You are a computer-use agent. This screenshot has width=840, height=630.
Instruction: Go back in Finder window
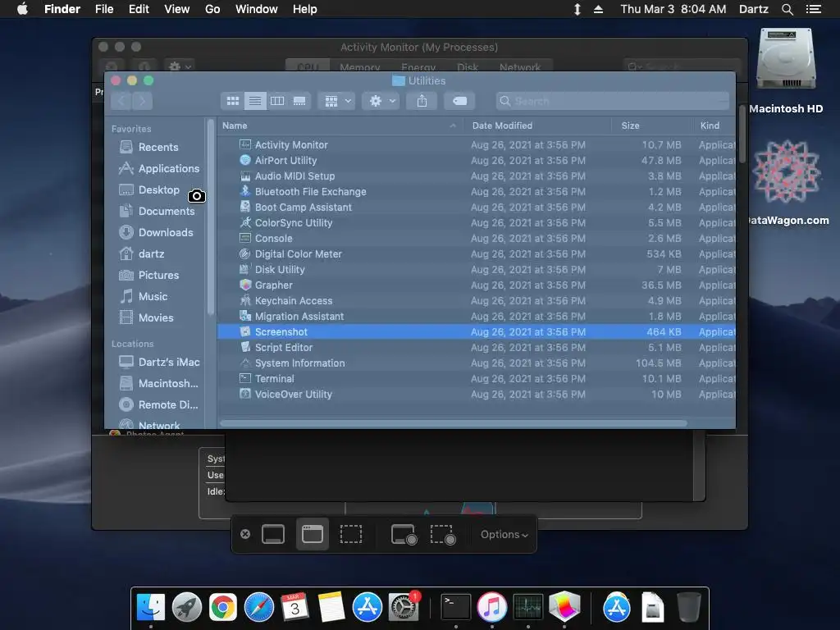point(121,101)
